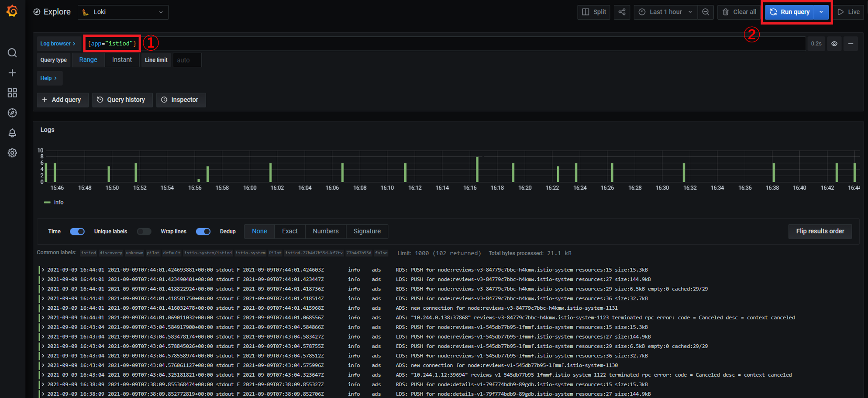Viewport: 868px width, 398px height.
Task: Click the zoom out time range icon
Action: coord(706,12)
